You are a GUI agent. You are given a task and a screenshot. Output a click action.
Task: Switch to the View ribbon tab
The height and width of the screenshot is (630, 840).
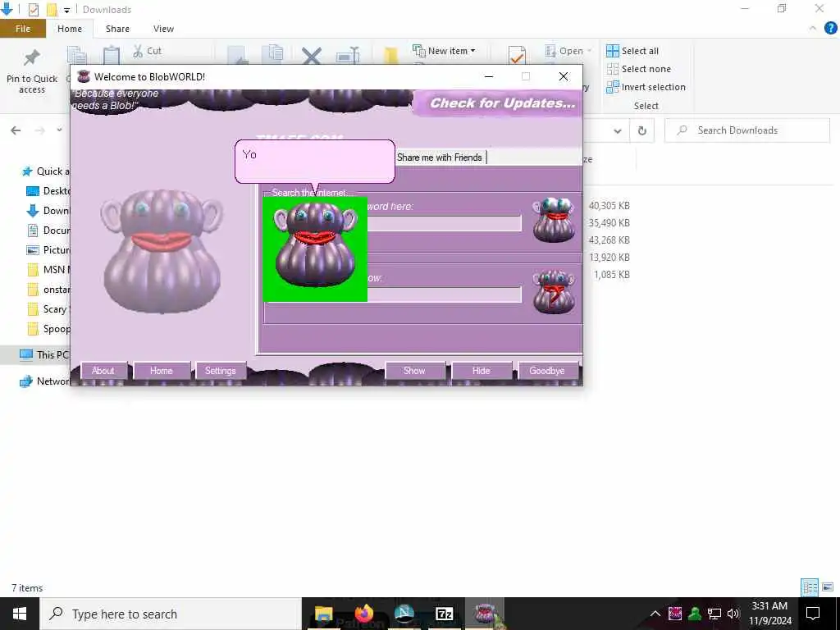tap(163, 29)
